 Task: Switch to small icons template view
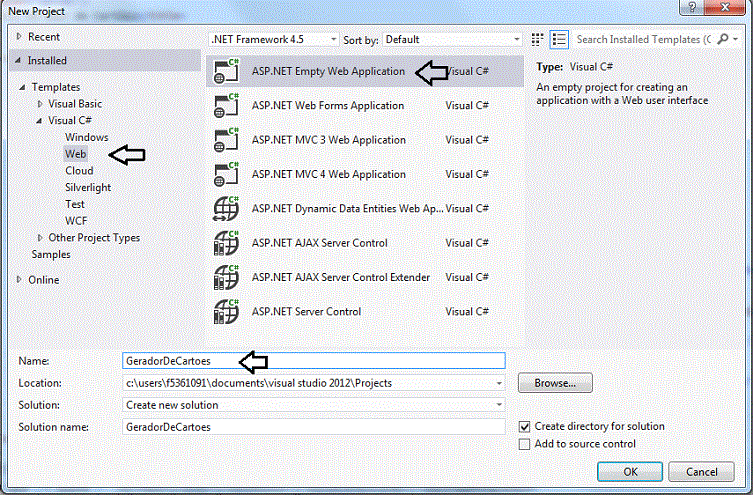tap(537, 39)
